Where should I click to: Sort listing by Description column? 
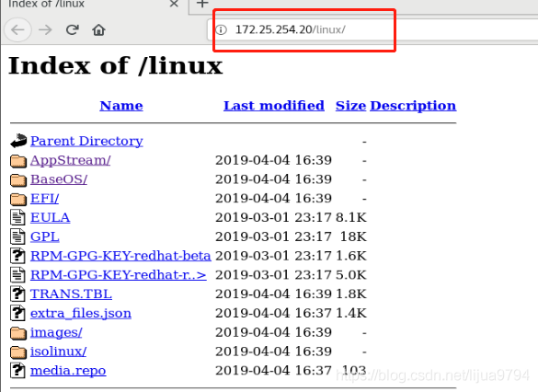coord(413,106)
